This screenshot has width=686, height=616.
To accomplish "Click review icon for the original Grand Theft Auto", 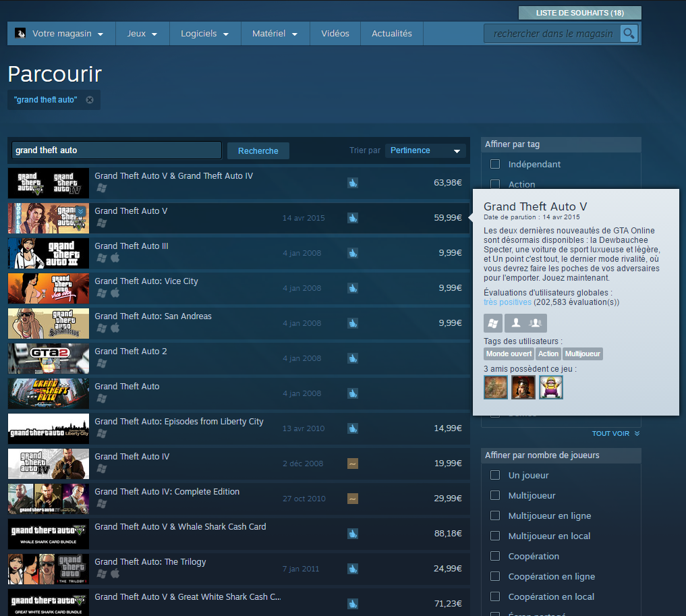I will click(353, 393).
